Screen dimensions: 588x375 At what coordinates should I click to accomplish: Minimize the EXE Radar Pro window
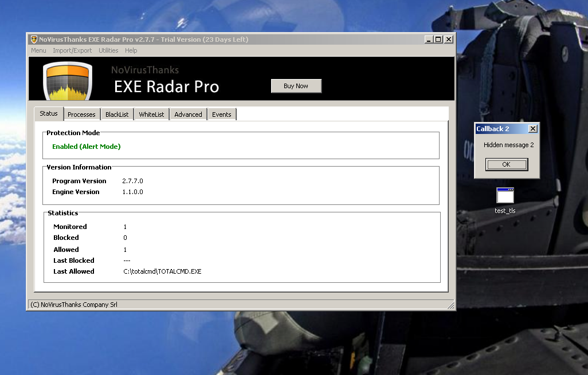pos(429,40)
